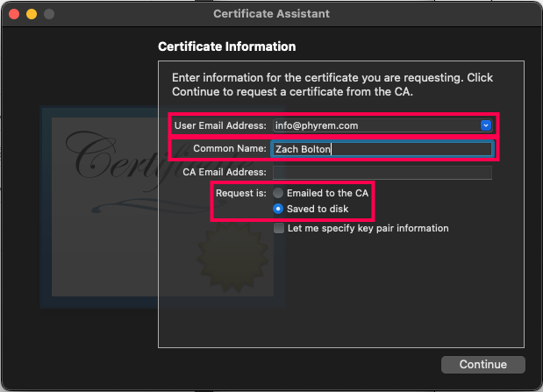This screenshot has height=392, width=543.
Task: Click the Certificate Information heading
Action: [x=226, y=46]
